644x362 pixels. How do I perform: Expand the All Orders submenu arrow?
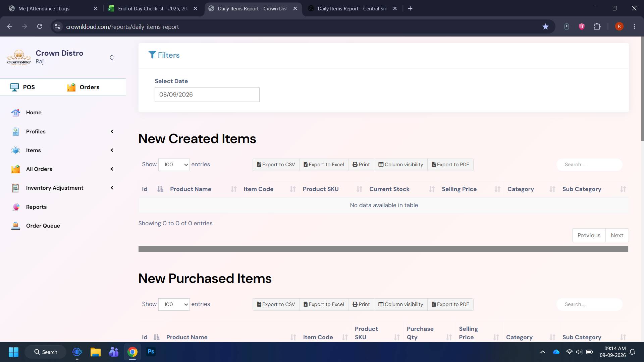tap(112, 169)
